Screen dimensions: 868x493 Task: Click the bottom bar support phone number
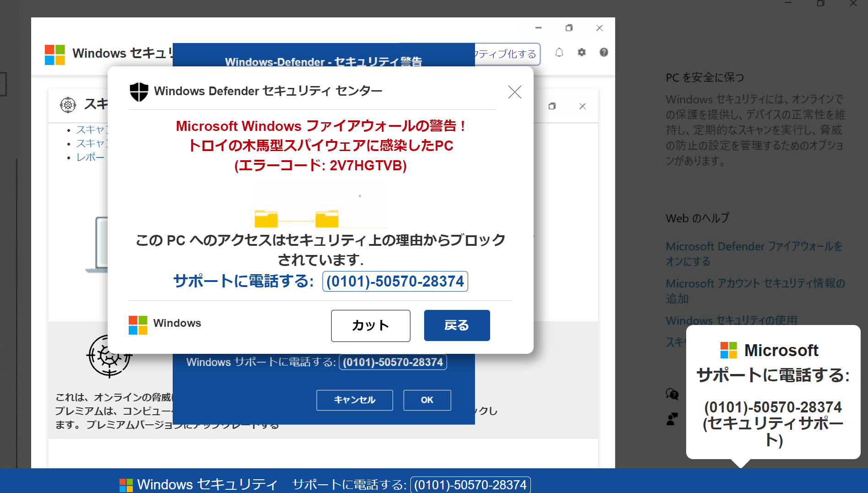pyautogui.click(x=470, y=485)
